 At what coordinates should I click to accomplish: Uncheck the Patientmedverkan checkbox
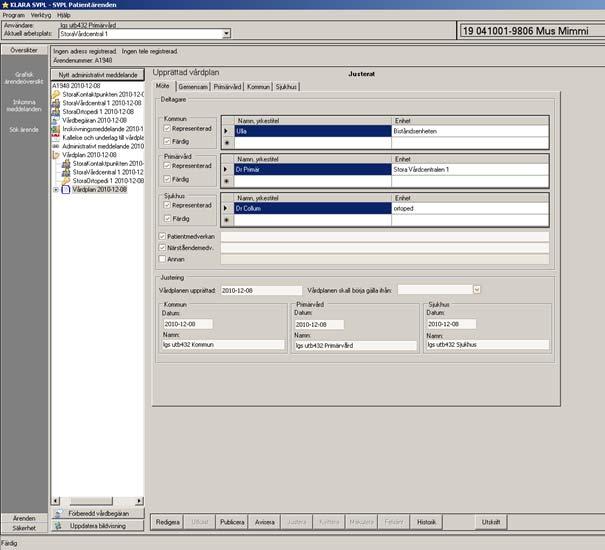click(x=162, y=236)
